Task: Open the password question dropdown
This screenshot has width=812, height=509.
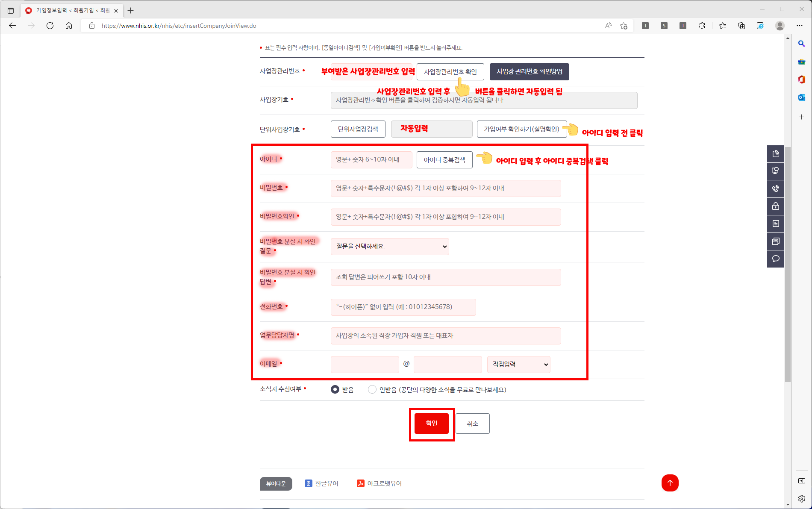Action: (390, 247)
